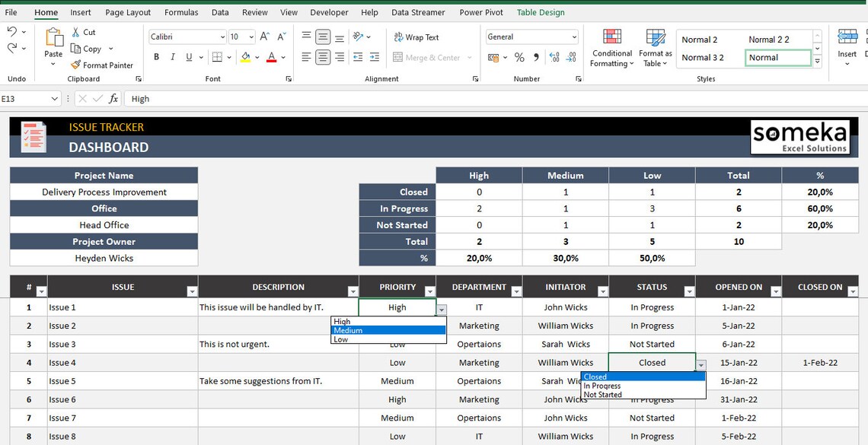Open the font size dropdown
Viewport: 868px width, 445px height.
(x=251, y=36)
